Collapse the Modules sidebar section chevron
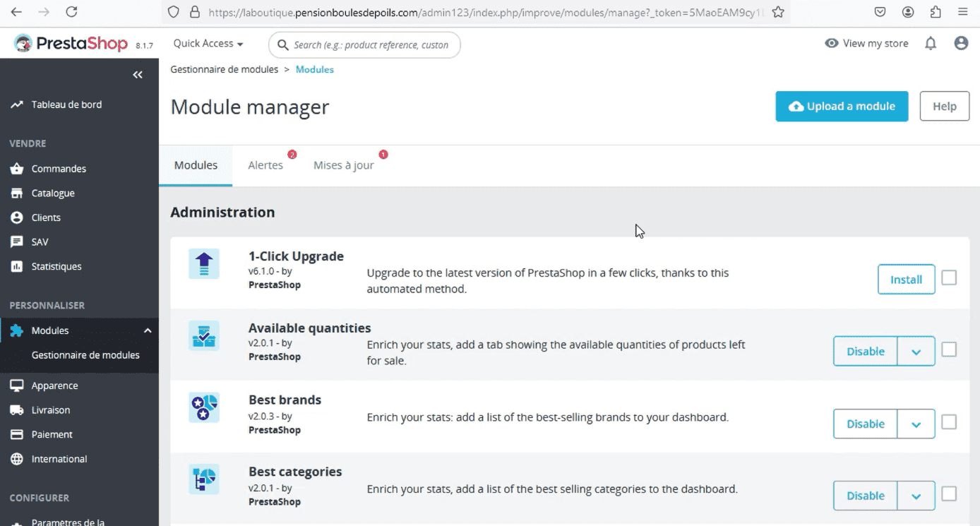Viewport: 980px width, 526px height. click(148, 330)
